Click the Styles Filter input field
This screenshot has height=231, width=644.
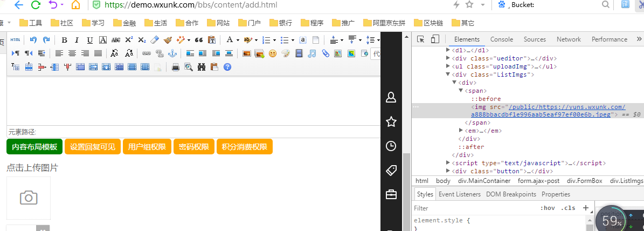point(474,208)
